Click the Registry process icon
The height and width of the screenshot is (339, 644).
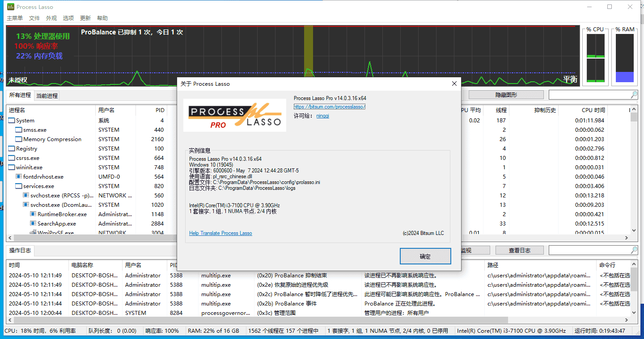coord(12,149)
